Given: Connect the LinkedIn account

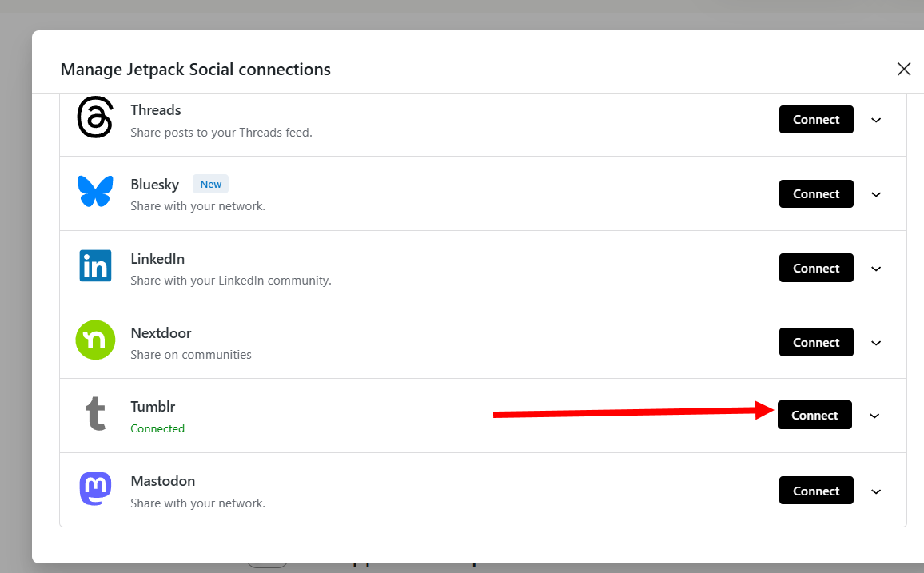Looking at the screenshot, I should point(816,268).
